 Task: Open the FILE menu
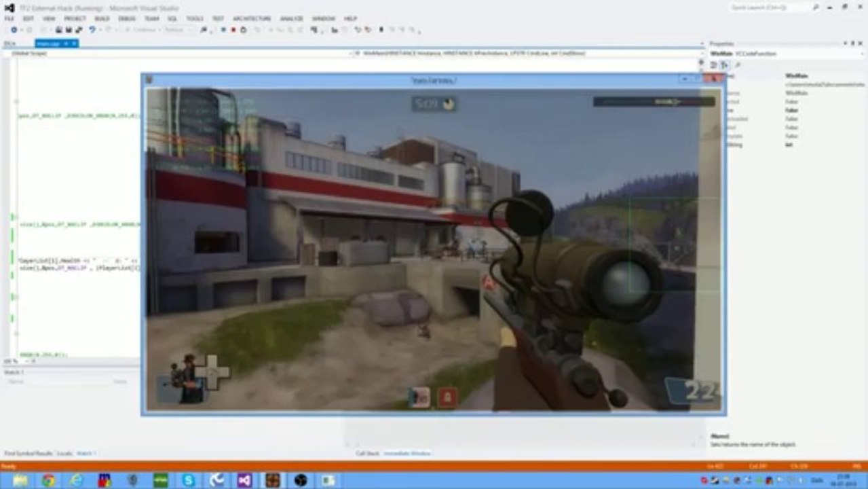pos(9,19)
